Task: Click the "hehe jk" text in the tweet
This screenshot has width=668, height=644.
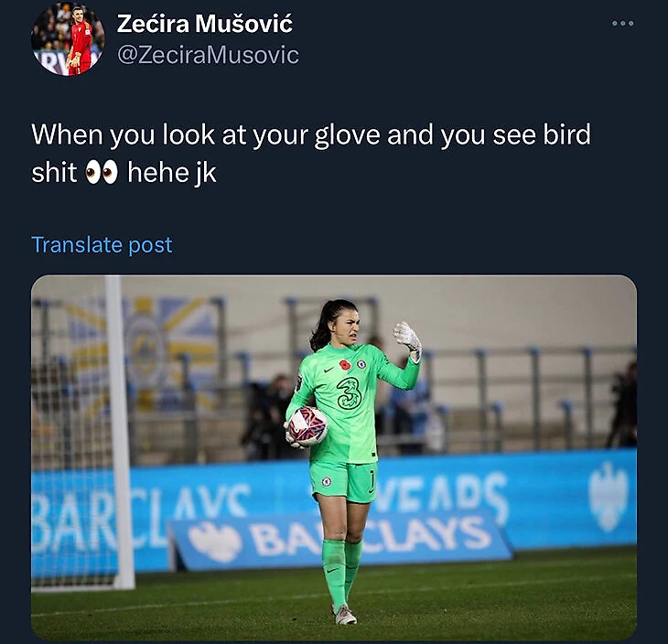Action: [172, 173]
